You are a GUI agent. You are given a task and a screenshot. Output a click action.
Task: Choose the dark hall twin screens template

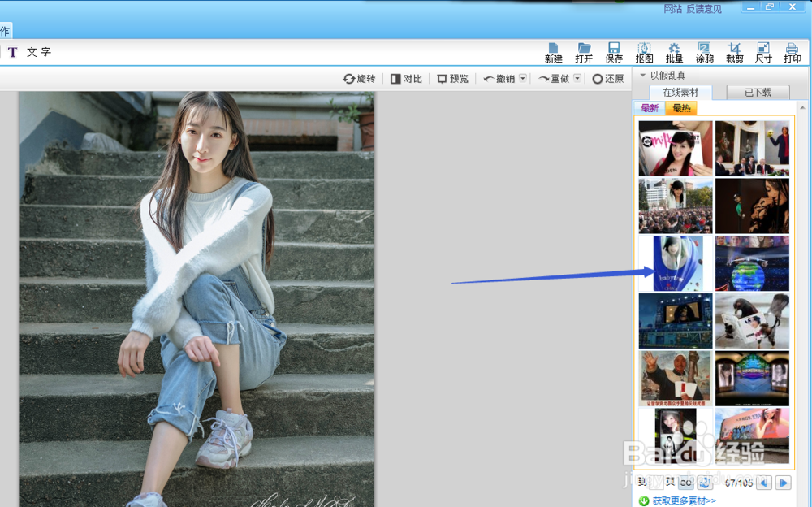pyautogui.click(x=752, y=379)
